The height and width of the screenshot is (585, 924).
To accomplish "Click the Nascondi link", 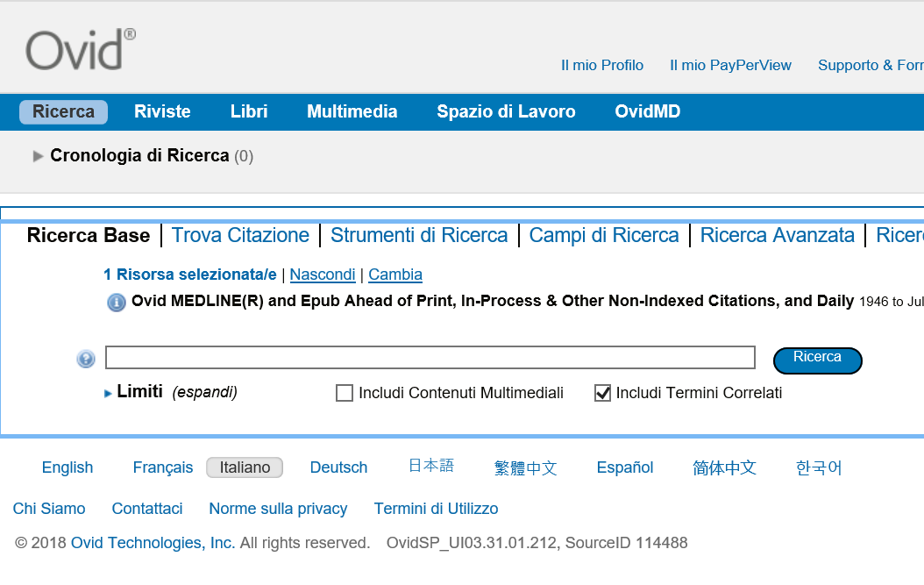I will pyautogui.click(x=322, y=275).
